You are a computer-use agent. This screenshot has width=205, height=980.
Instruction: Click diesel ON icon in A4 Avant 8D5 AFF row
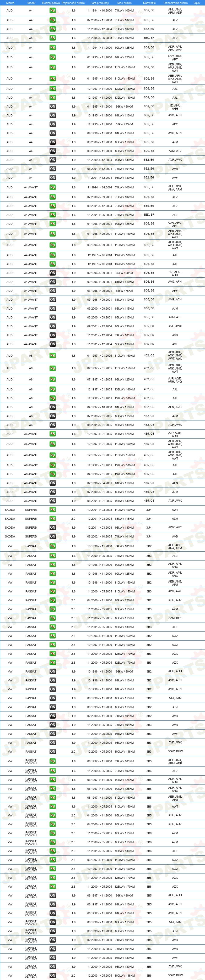[x=53, y=291]
